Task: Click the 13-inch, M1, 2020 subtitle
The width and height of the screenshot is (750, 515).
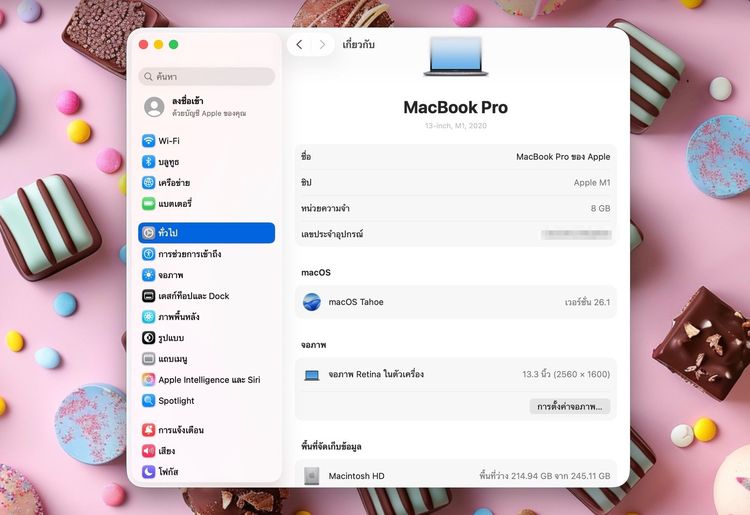Action: (x=455, y=126)
